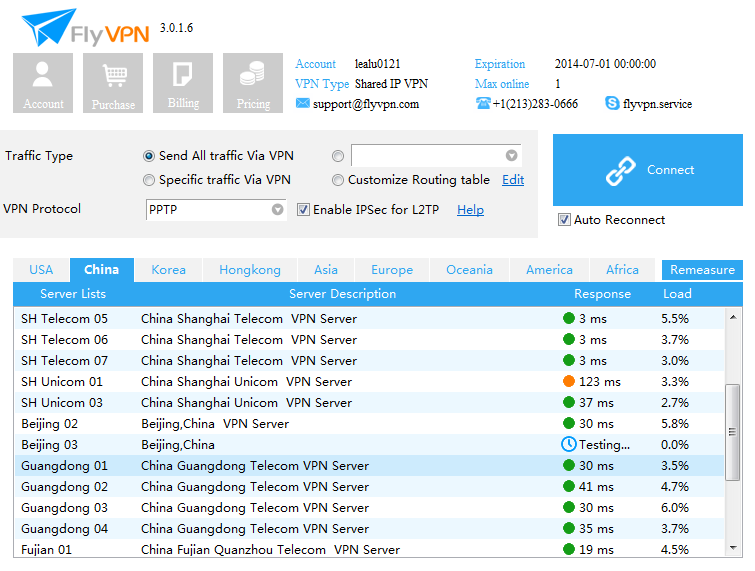
Task: Click green status dot for Beijing 02
Action: click(x=569, y=423)
